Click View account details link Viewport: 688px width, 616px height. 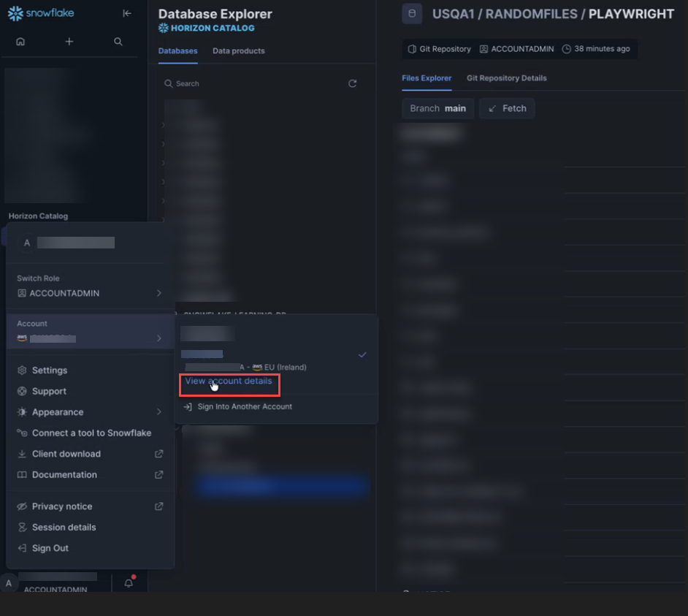click(228, 381)
